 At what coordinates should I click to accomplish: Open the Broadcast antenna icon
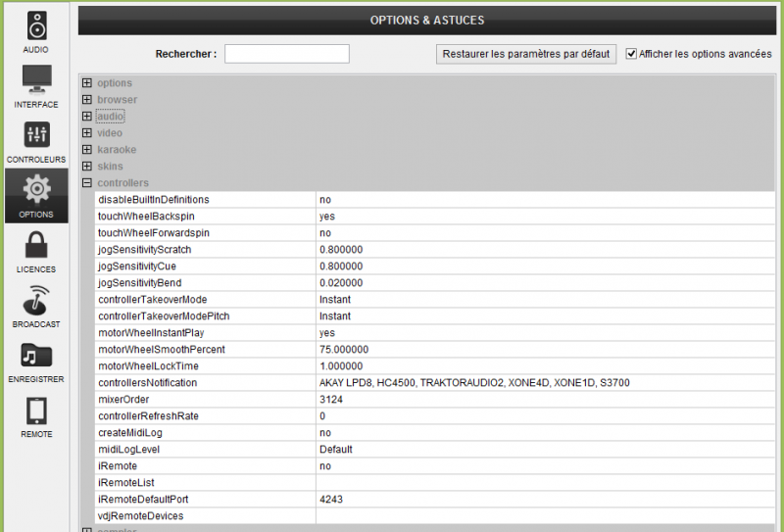36,299
